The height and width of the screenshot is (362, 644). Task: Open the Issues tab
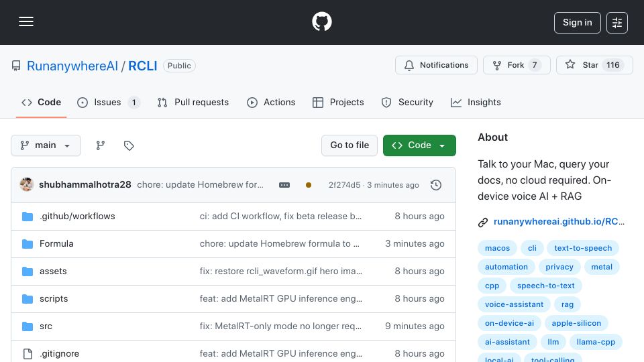109,102
